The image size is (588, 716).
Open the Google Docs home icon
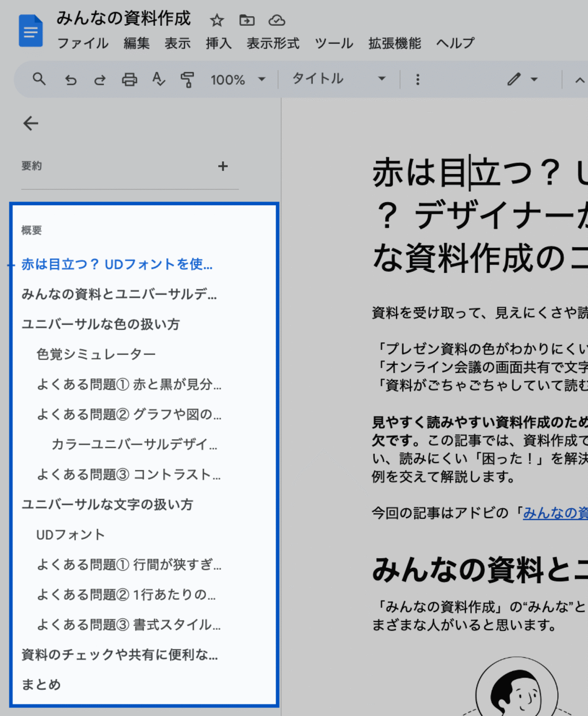pos(31,31)
